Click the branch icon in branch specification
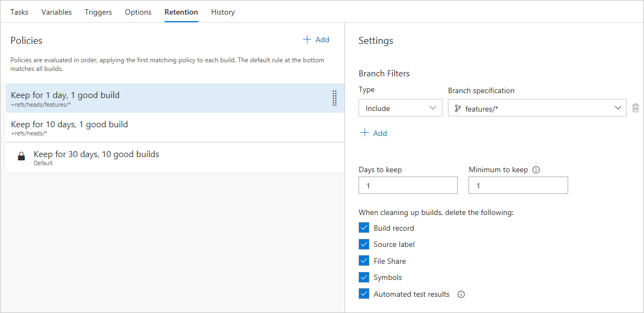Viewport: 644px width, 313px height. click(458, 108)
